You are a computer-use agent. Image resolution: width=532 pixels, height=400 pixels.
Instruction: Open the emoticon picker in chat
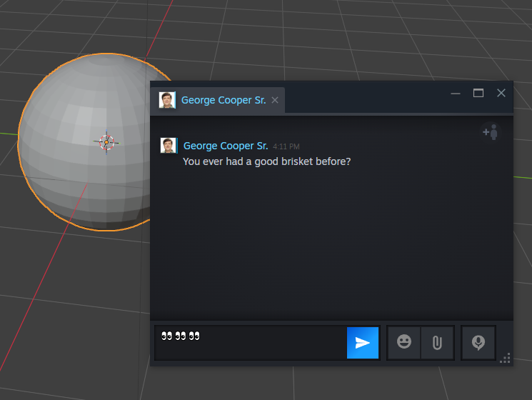403,342
